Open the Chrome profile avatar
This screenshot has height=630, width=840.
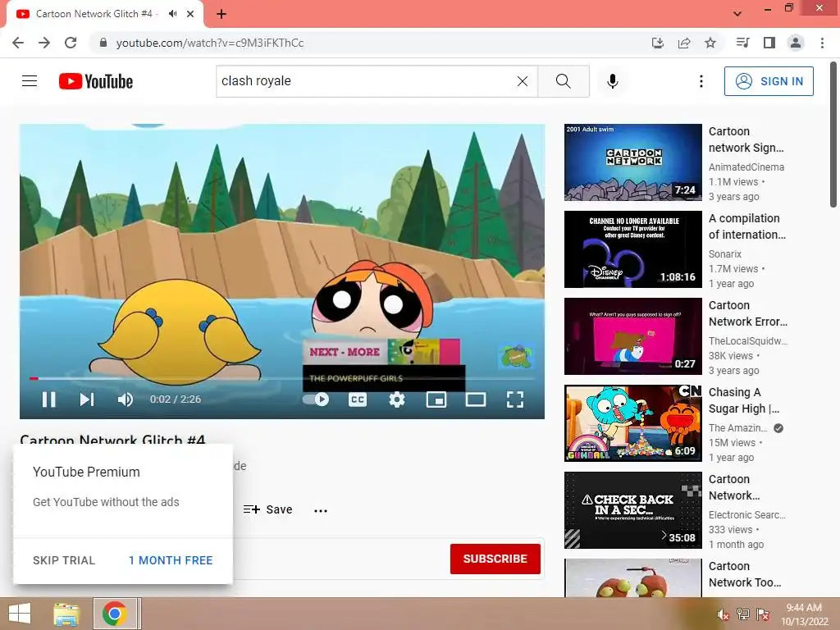tap(796, 43)
